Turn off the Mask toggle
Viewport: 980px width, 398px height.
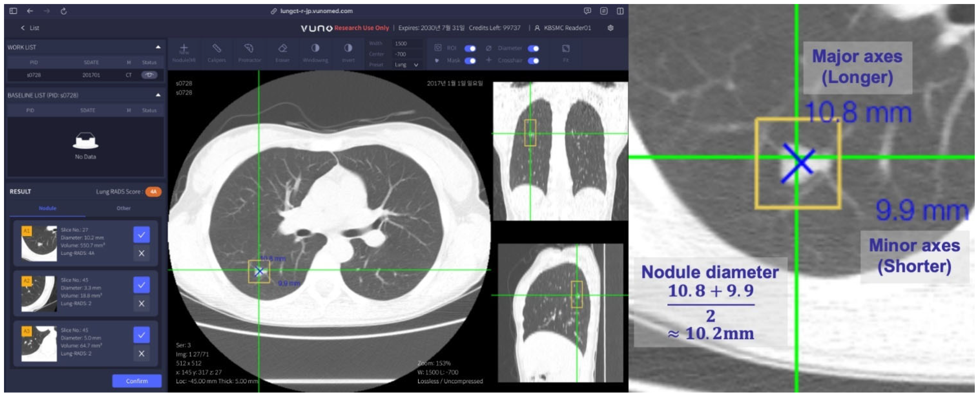[470, 61]
